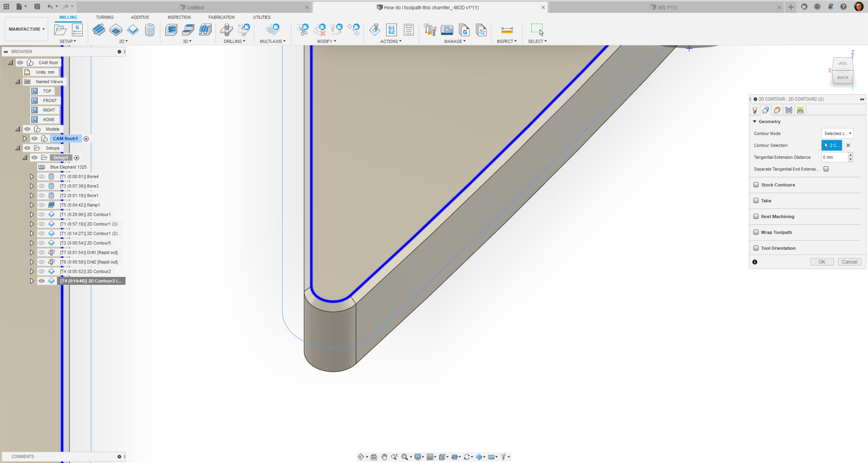Expand the Bore4 operation node
868x463 pixels.
[x=32, y=176]
